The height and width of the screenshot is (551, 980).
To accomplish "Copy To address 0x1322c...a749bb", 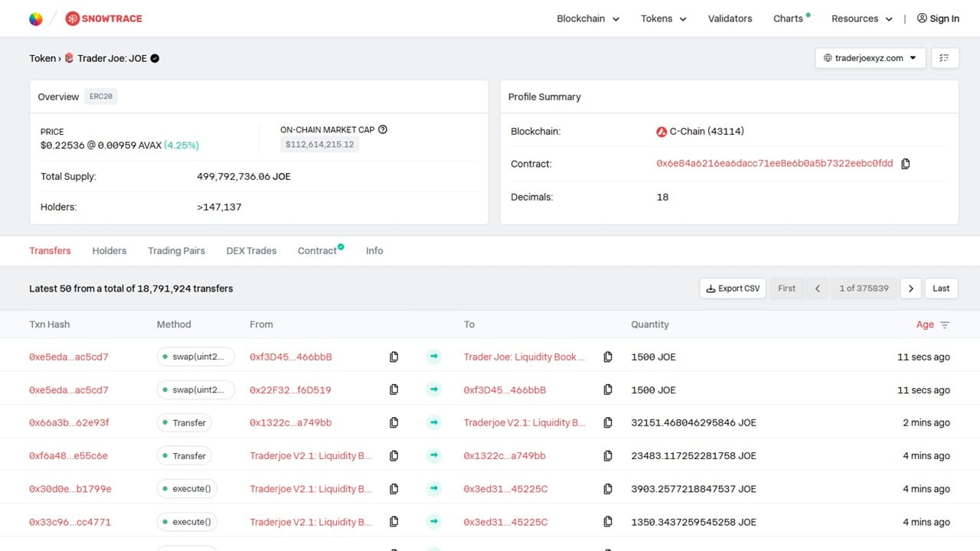I will click(x=608, y=455).
